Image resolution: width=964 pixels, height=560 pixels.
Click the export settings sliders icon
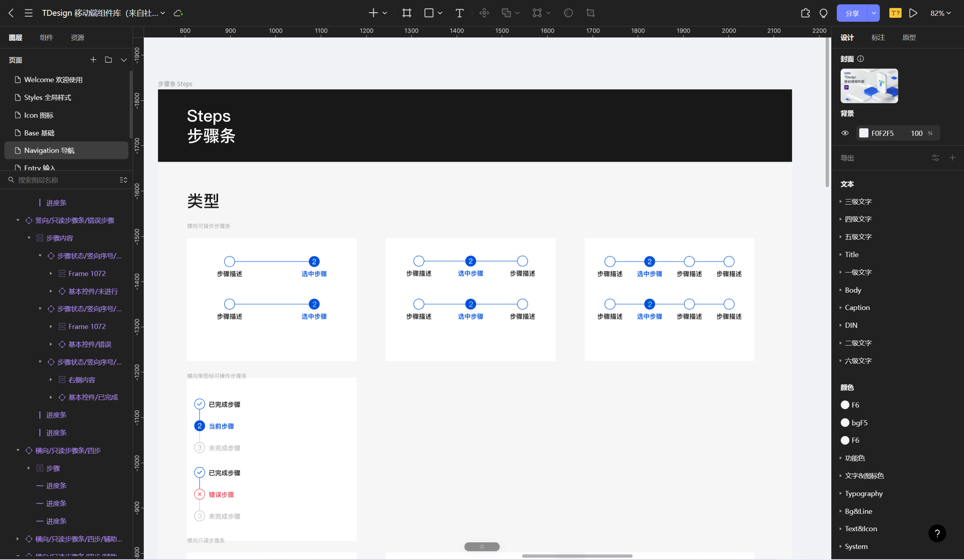935,158
